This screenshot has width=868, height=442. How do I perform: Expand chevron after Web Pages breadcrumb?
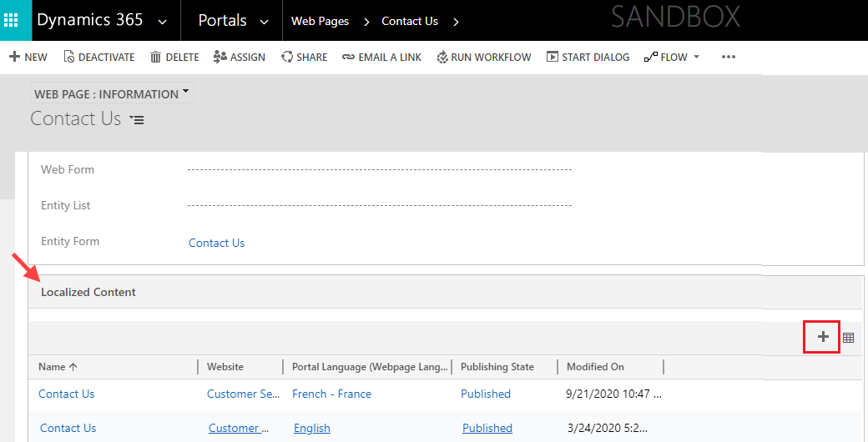tap(366, 23)
